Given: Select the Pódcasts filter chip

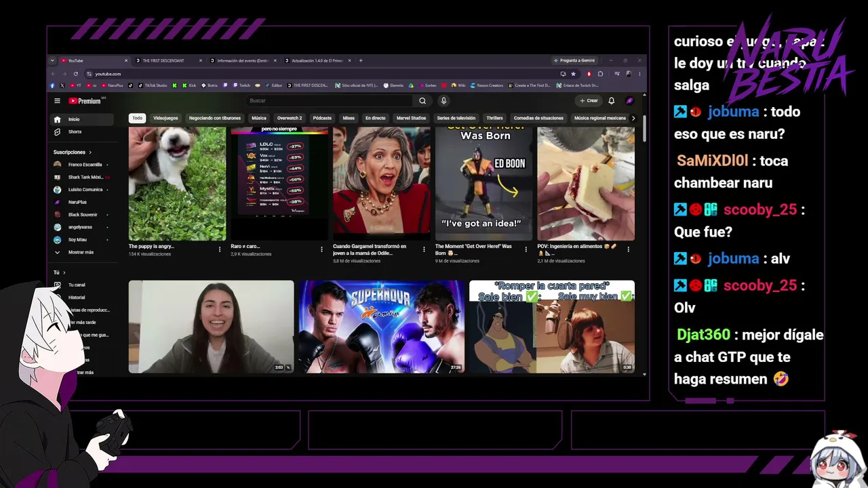Looking at the screenshot, I should click(322, 118).
